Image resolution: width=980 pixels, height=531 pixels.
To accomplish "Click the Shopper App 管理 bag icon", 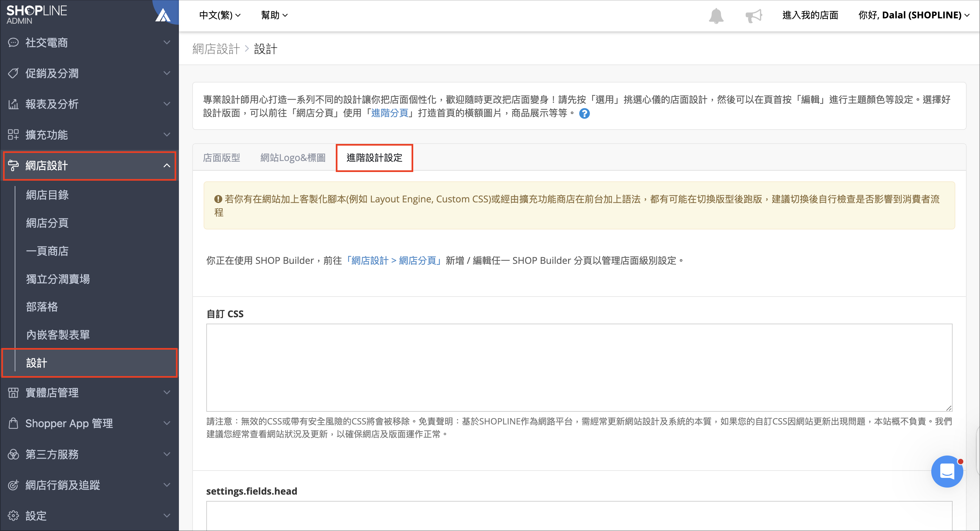I will [13, 423].
